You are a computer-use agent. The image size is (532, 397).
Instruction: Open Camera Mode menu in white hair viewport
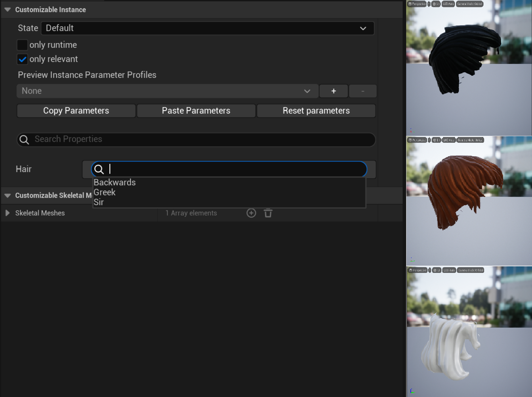pyautogui.click(x=470, y=270)
